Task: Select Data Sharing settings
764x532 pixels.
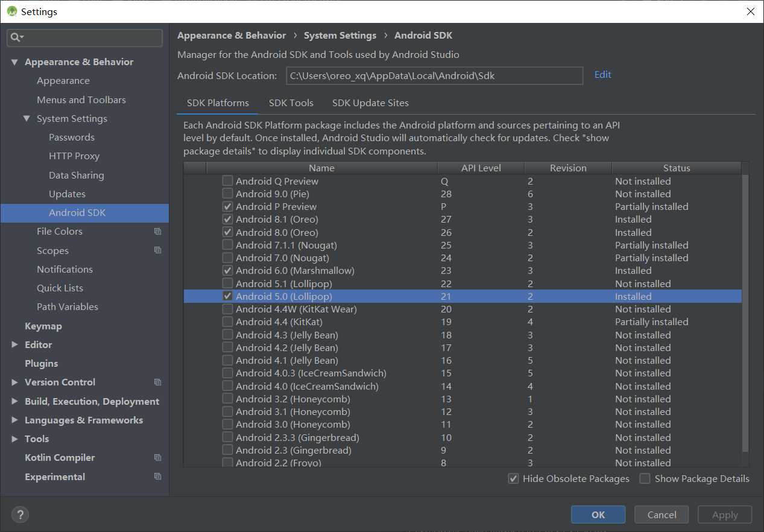Action: (x=77, y=176)
